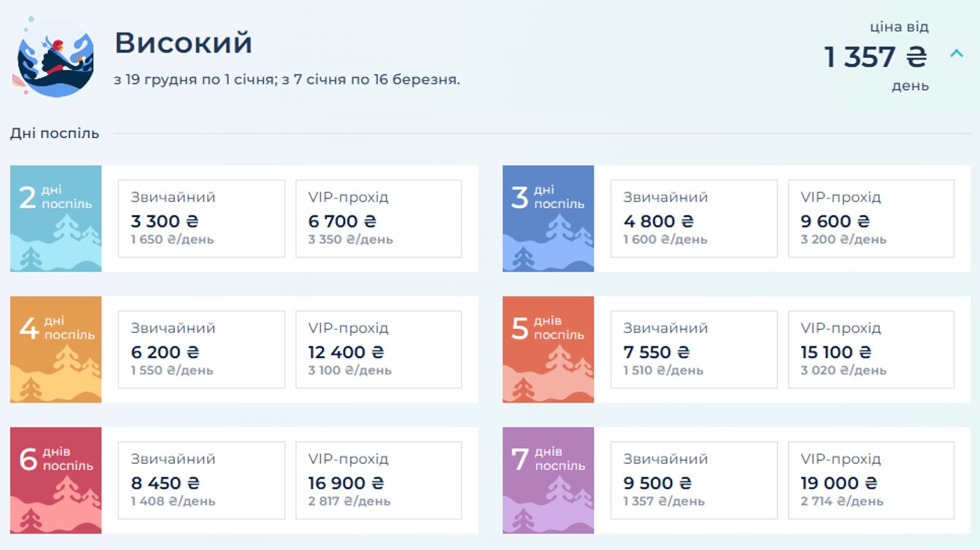Select the Звичайний 7 550 ₴ card
Image resolution: width=980 pixels, height=550 pixels.
pyautogui.click(x=694, y=349)
